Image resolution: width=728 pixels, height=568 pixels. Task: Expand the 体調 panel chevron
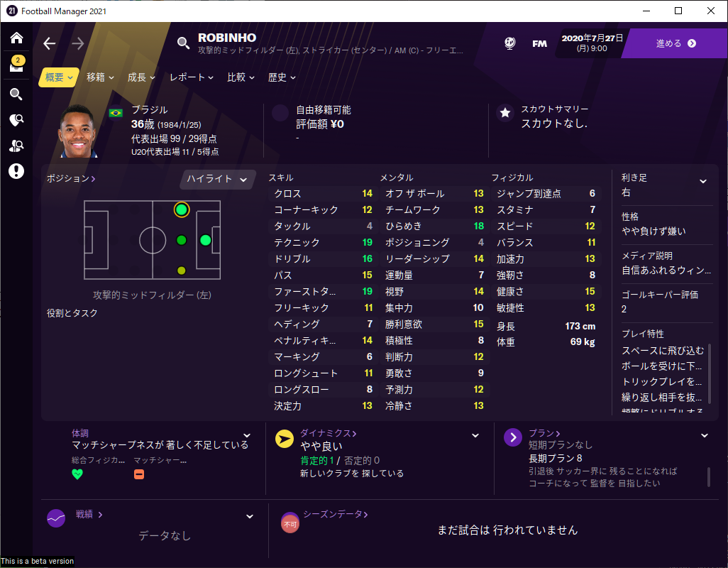[x=247, y=436]
